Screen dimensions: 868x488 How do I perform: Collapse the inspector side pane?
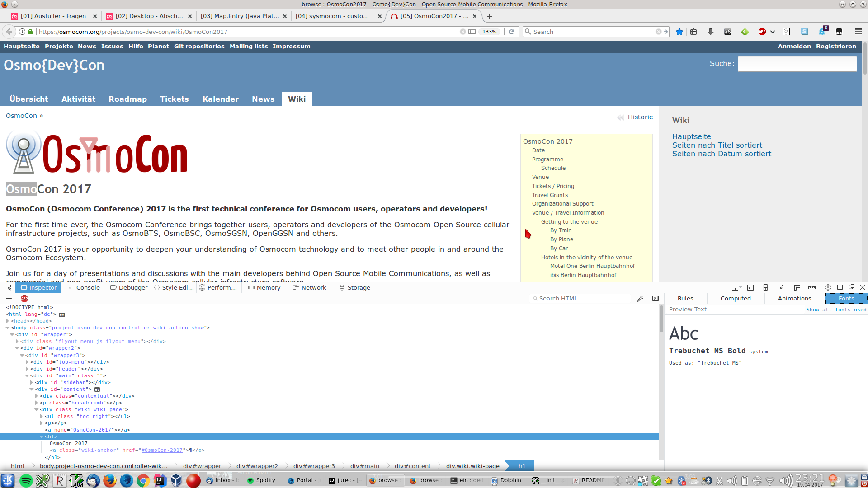(x=656, y=299)
